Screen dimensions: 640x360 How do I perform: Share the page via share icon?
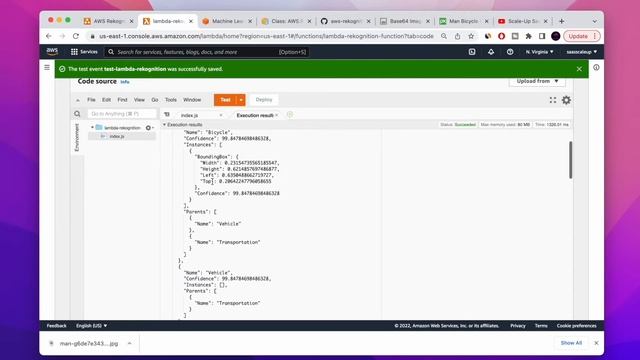(458, 36)
